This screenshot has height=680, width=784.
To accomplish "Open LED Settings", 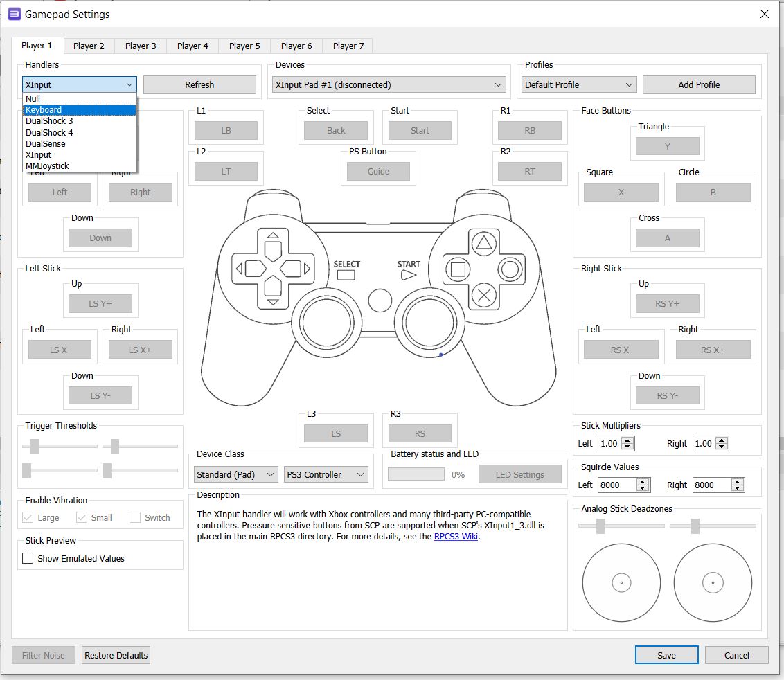I will [520, 474].
